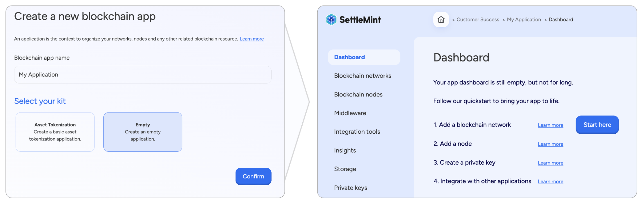Click the home icon in the breadcrumb

[x=441, y=19]
